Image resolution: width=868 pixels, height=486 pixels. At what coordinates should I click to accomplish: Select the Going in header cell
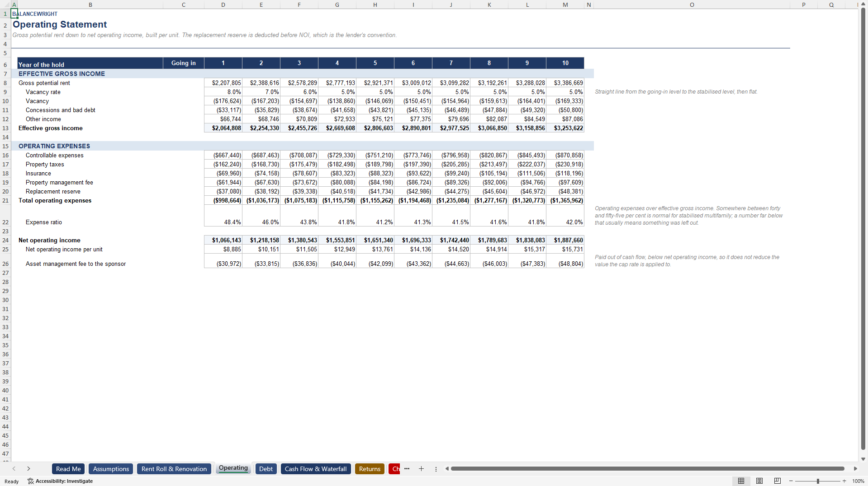(x=183, y=63)
